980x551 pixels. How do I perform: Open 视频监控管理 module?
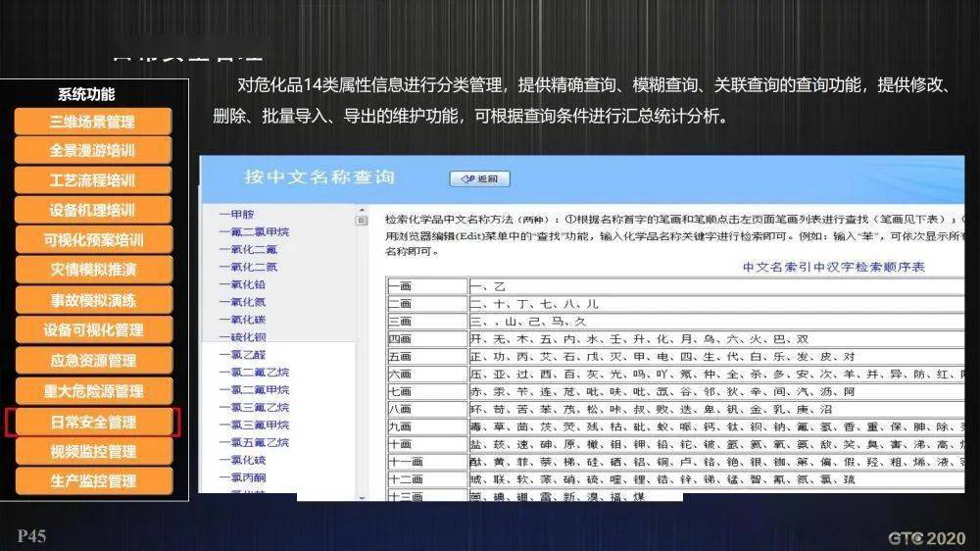click(93, 452)
